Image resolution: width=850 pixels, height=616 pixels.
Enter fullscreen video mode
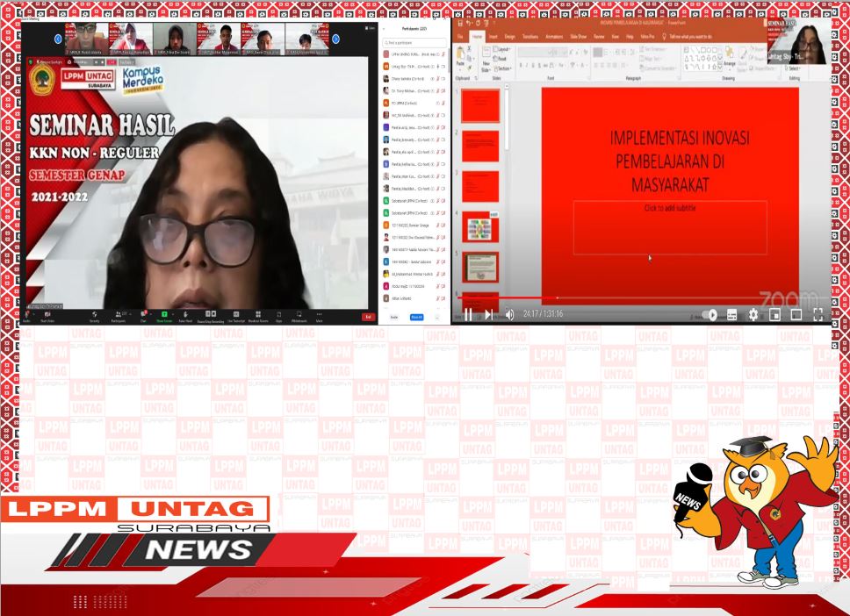point(818,315)
